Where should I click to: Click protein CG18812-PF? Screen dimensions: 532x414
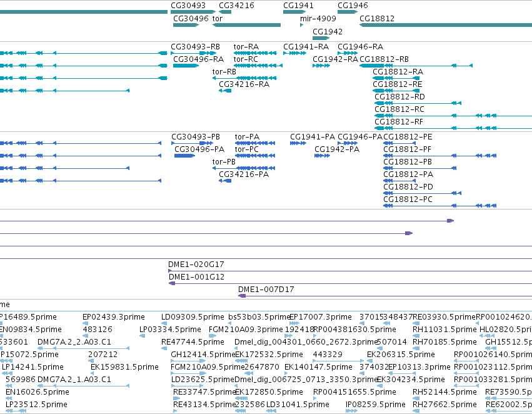(x=408, y=149)
